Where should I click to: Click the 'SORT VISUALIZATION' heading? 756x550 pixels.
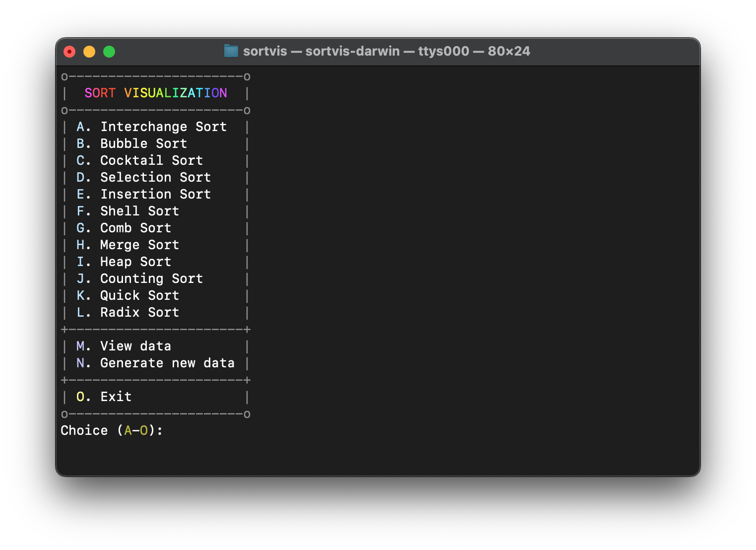[156, 93]
